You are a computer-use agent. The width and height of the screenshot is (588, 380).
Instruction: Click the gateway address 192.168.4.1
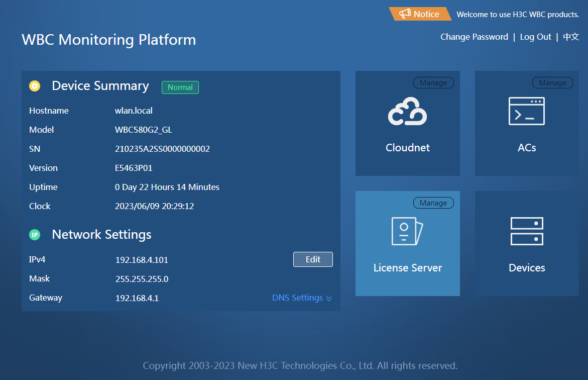click(x=137, y=298)
